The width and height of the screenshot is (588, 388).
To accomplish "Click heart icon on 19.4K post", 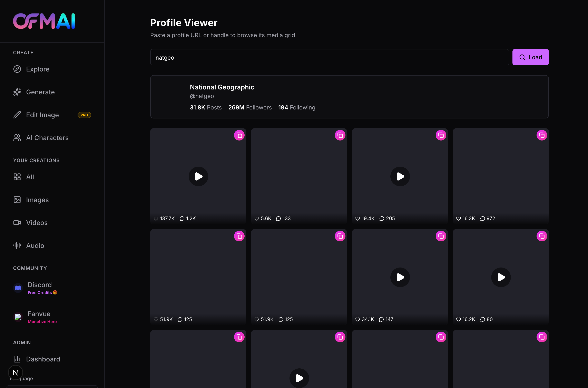I will 358,219.
